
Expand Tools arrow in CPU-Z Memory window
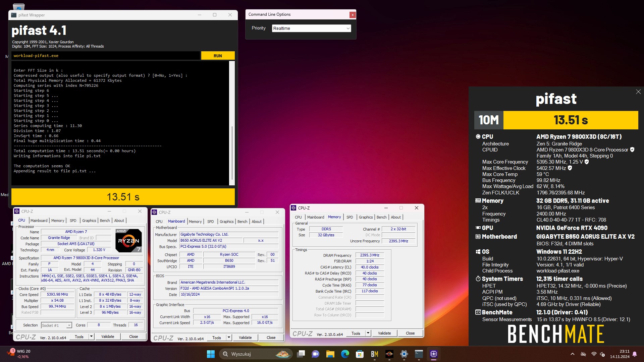click(x=368, y=334)
